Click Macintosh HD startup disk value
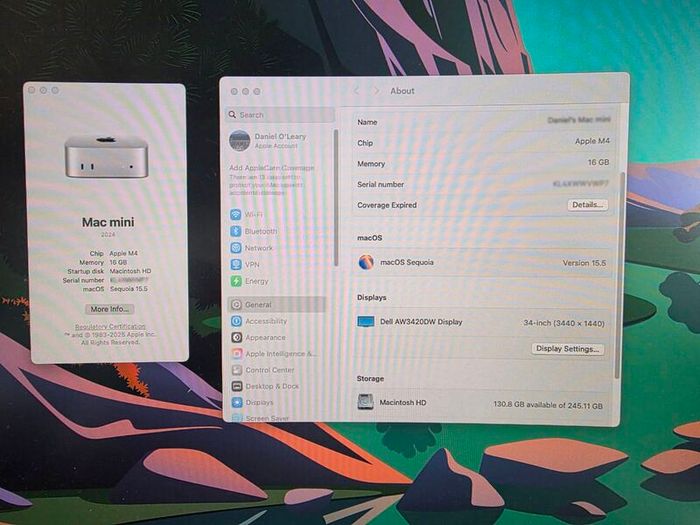Image resolution: width=700 pixels, height=525 pixels. click(x=130, y=271)
